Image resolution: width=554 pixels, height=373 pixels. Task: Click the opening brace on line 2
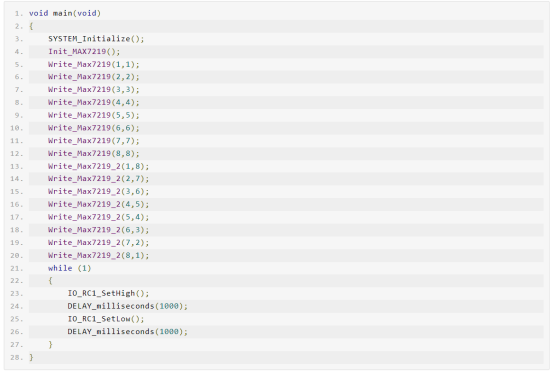coord(31,26)
